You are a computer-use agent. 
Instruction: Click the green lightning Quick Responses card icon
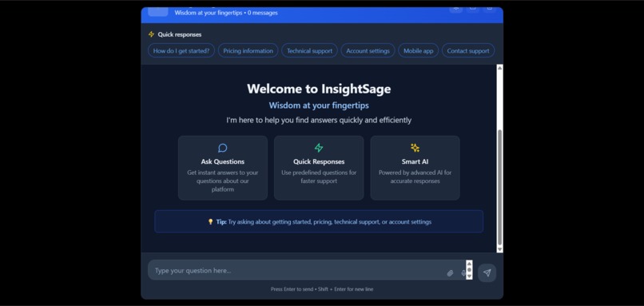(x=319, y=148)
